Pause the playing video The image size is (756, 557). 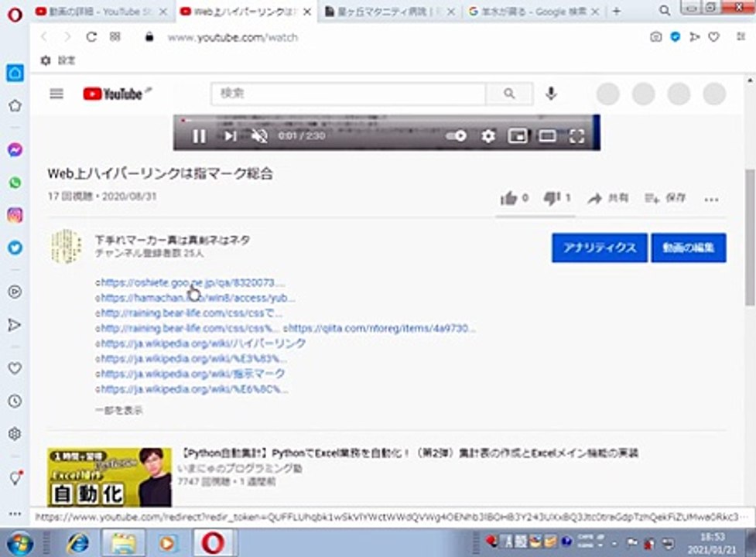coord(199,136)
